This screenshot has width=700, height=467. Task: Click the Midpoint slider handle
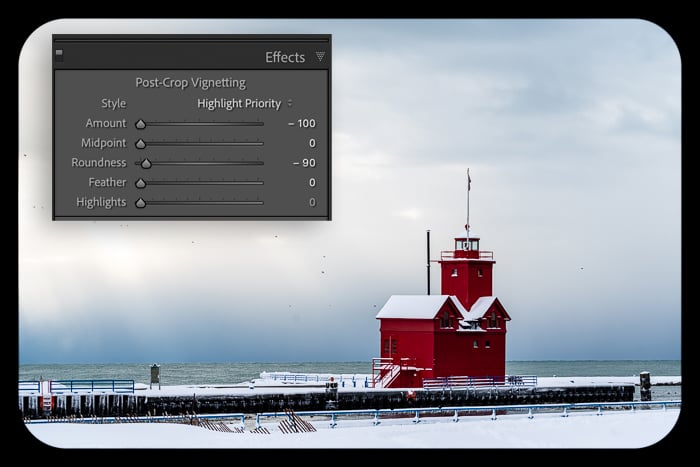click(x=141, y=144)
